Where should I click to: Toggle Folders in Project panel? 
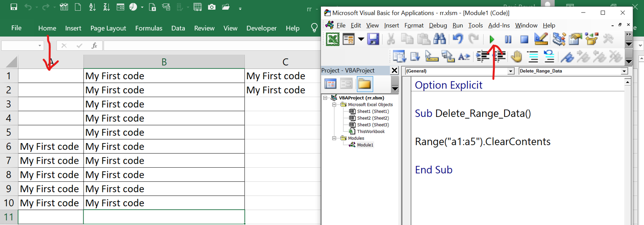(x=364, y=84)
